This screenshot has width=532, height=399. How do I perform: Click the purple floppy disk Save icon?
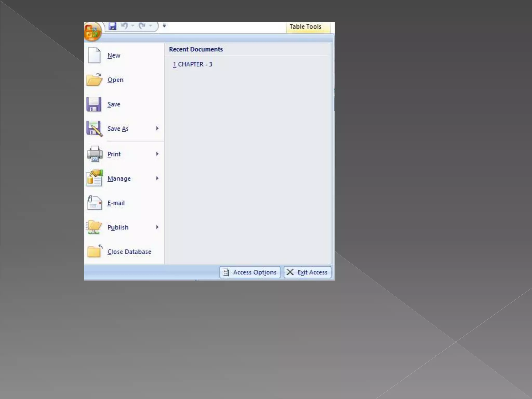[94, 104]
